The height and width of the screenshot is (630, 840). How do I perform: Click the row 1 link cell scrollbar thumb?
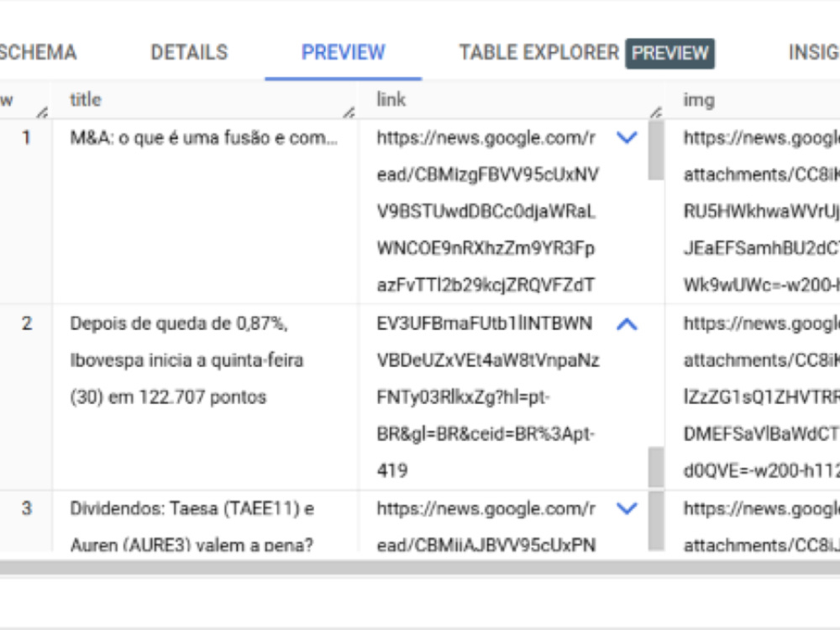pos(656,150)
